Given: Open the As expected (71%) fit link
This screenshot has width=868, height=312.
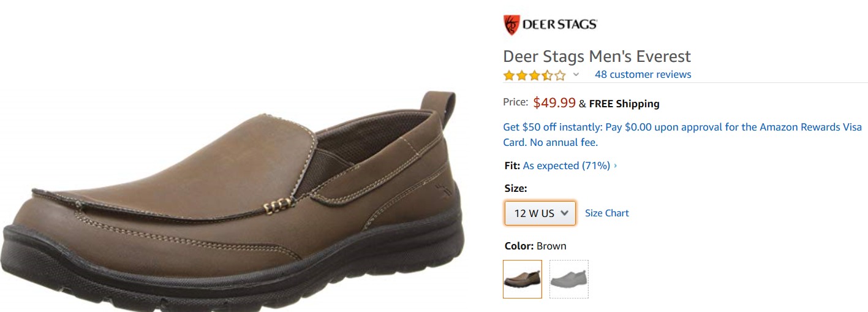Looking at the screenshot, I should pyautogui.click(x=566, y=166).
